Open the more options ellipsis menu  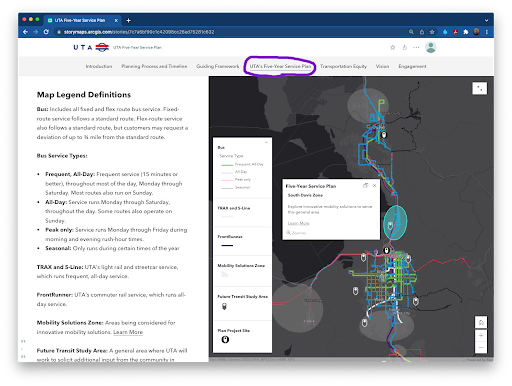pos(416,47)
